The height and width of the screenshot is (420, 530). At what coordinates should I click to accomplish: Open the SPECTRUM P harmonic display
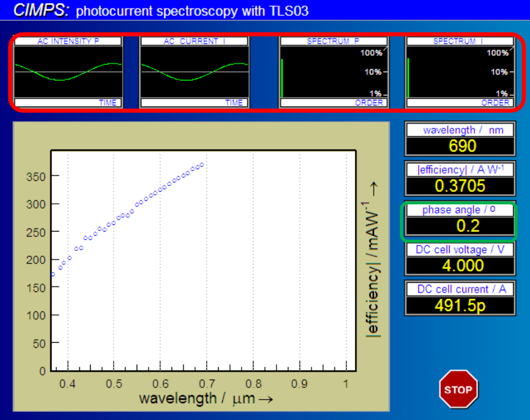click(x=334, y=72)
